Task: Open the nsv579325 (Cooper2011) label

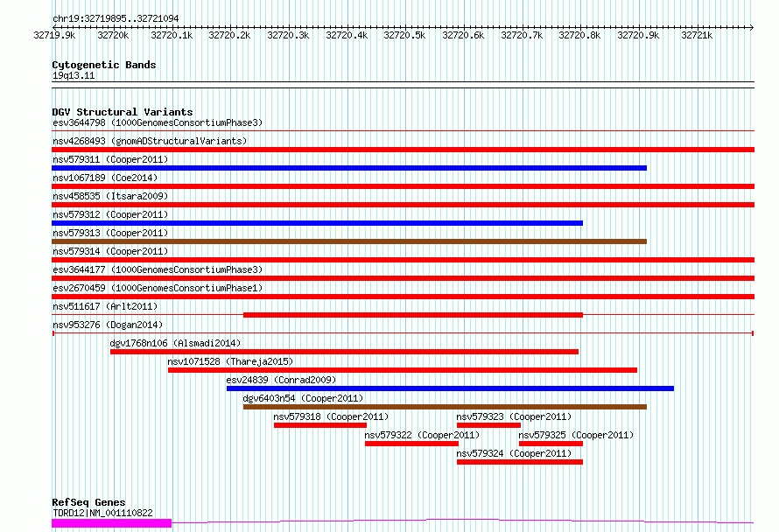Action: [x=576, y=435]
